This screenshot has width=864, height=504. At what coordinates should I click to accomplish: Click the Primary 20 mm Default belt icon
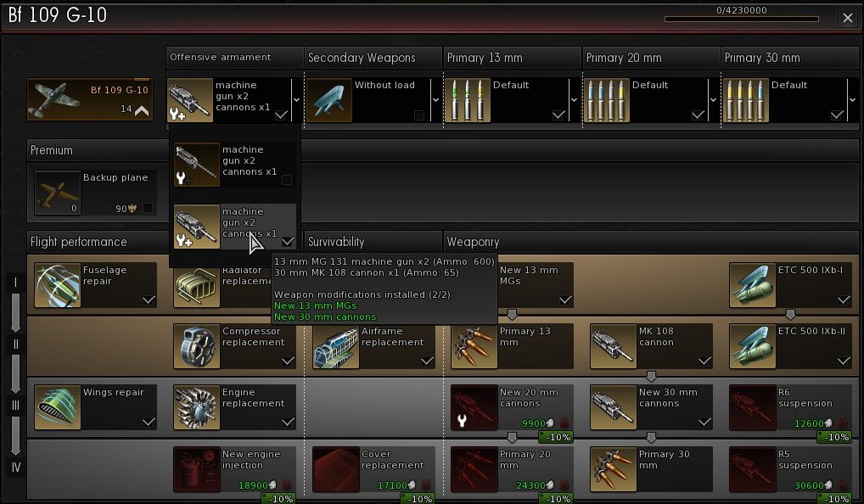click(607, 100)
